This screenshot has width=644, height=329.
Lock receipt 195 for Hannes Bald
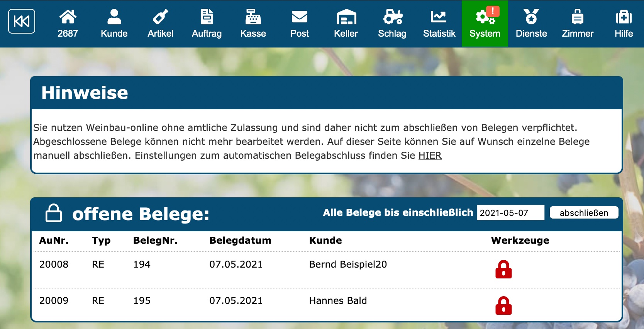pyautogui.click(x=503, y=306)
